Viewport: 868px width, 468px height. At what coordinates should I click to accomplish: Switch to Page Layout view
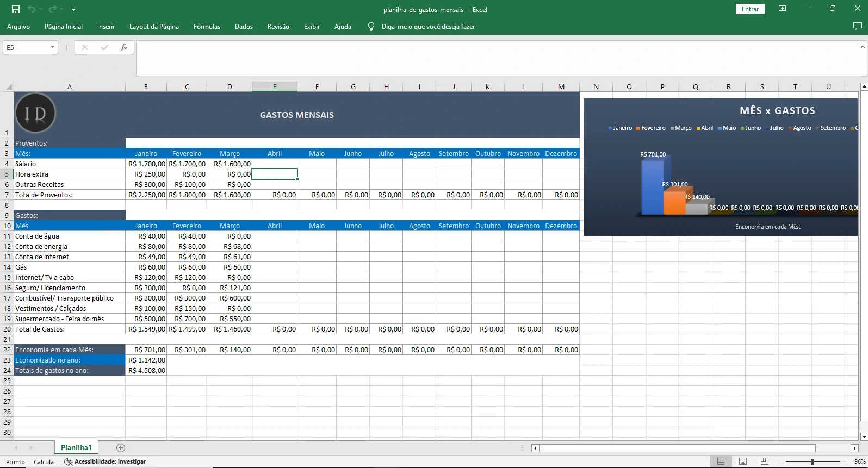point(742,461)
